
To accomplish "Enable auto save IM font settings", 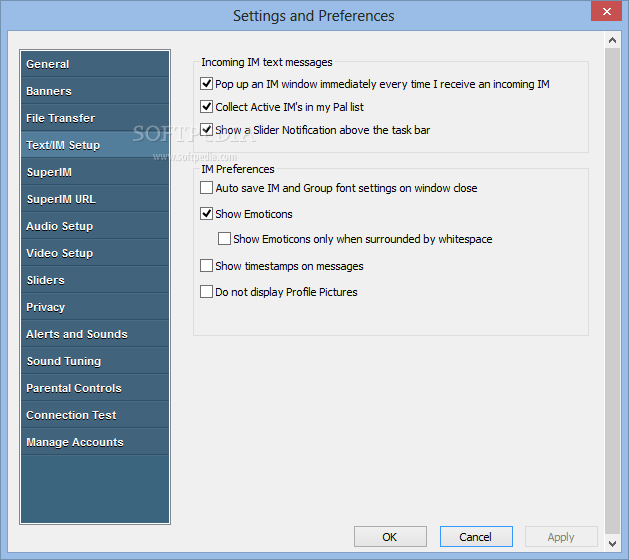I will [x=207, y=188].
